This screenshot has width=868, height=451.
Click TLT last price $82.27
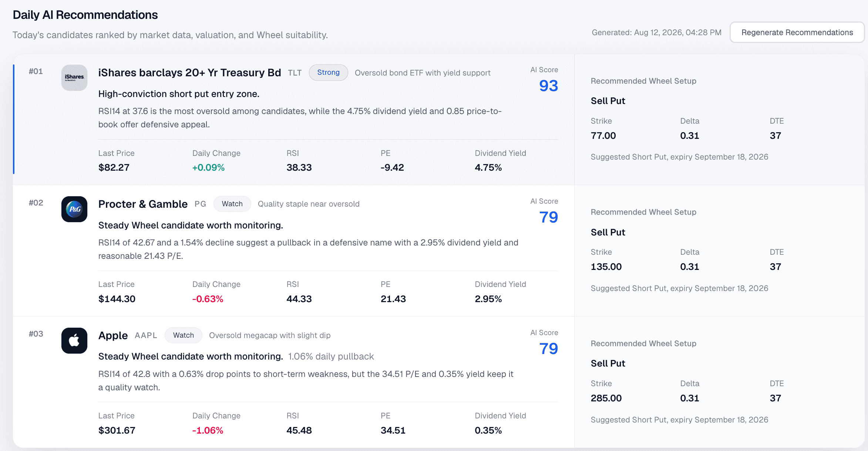(x=114, y=168)
